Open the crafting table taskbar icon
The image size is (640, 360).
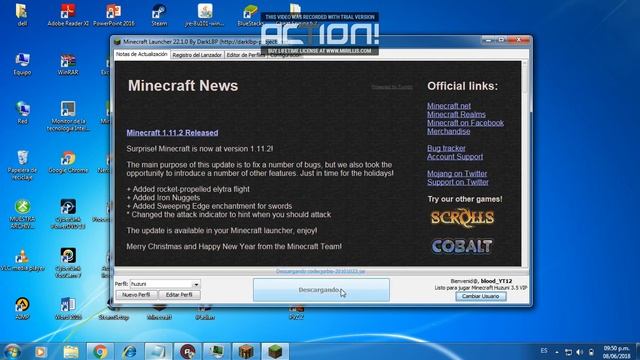(246, 351)
